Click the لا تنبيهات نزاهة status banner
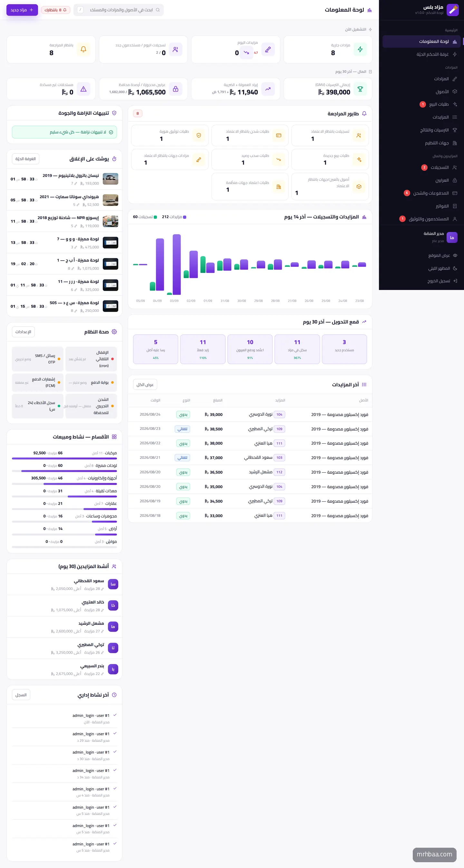Screen dimensions: 464x868 click(64, 132)
